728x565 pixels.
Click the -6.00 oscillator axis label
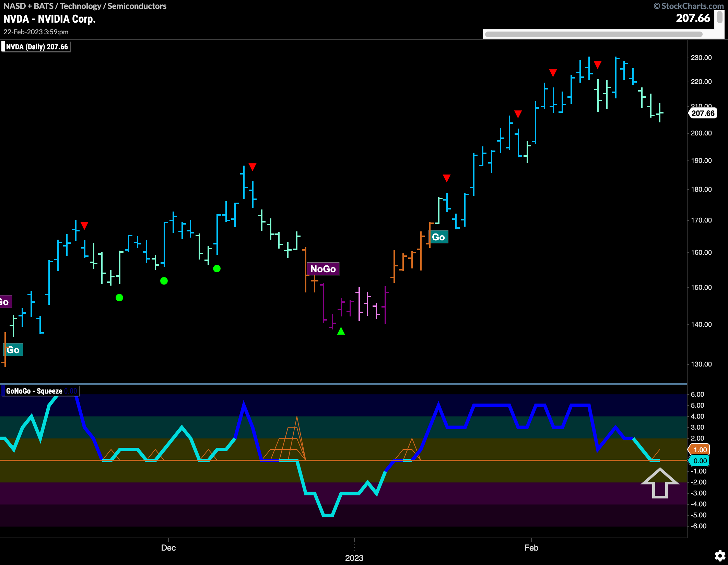[x=698, y=526]
